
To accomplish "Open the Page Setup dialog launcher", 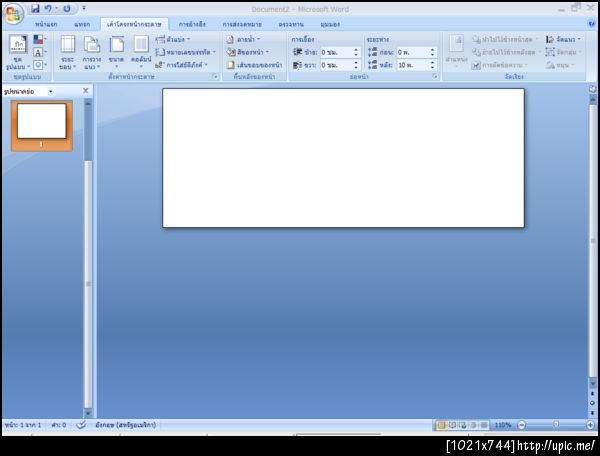I will click(215, 77).
